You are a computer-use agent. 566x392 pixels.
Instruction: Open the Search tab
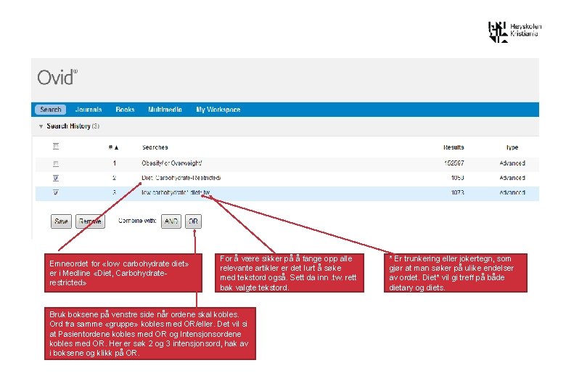51,110
